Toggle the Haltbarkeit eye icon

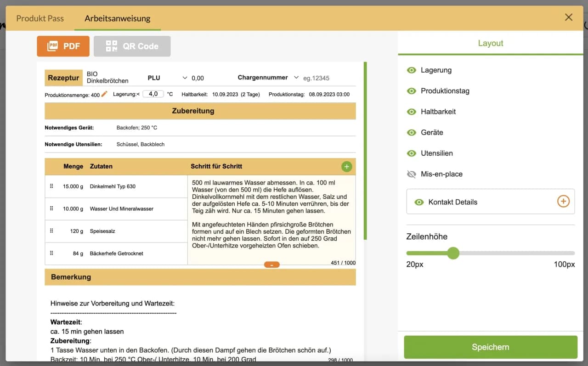click(x=411, y=112)
